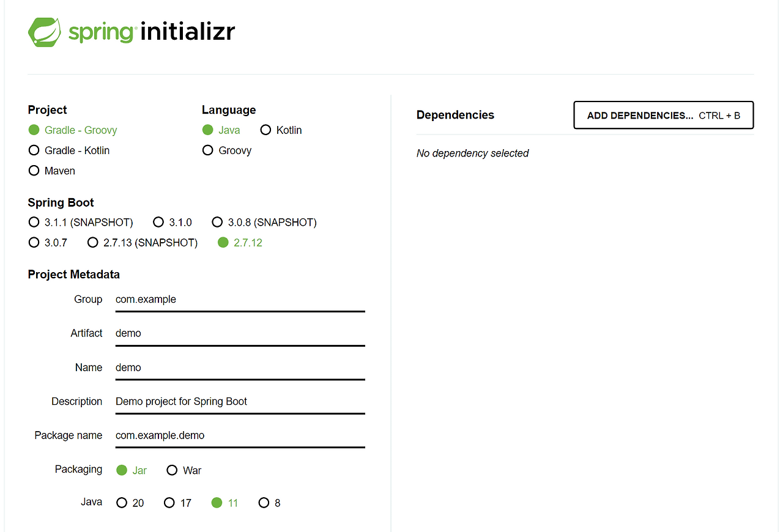Click the Package name input field
The width and height of the screenshot is (783, 532).
(239, 435)
